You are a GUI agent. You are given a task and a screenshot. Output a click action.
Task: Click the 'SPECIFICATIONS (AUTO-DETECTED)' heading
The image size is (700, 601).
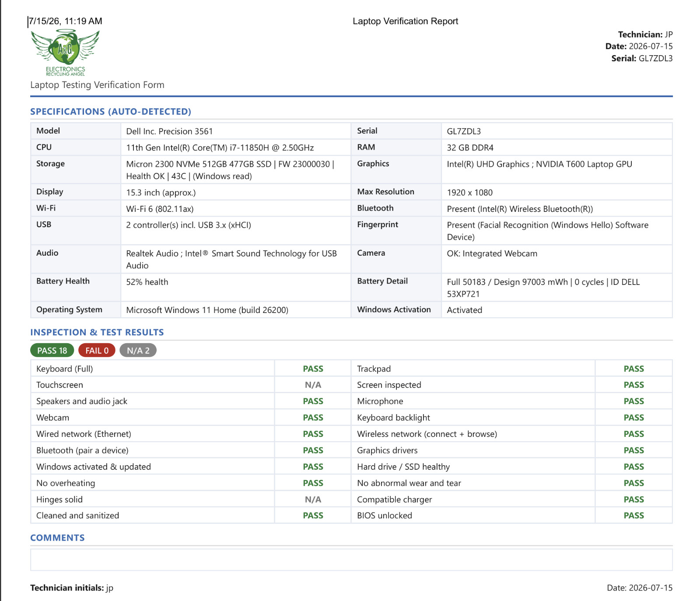click(111, 112)
